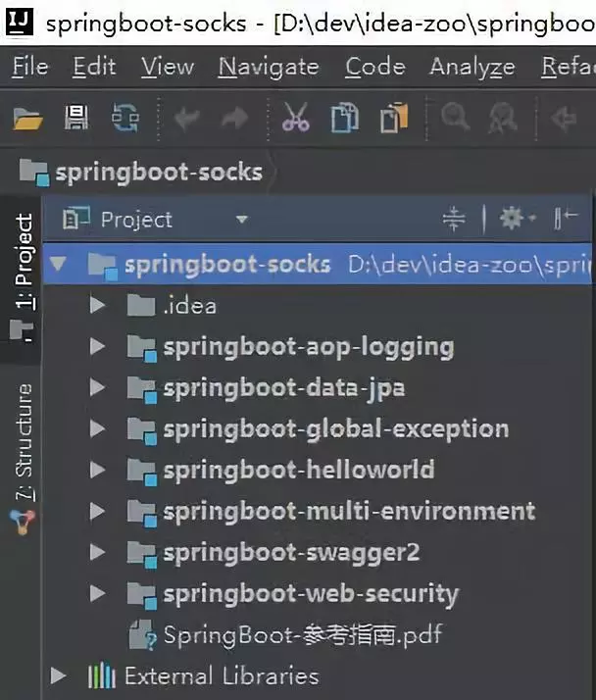Expand the .idea folder

pyautogui.click(x=97, y=305)
